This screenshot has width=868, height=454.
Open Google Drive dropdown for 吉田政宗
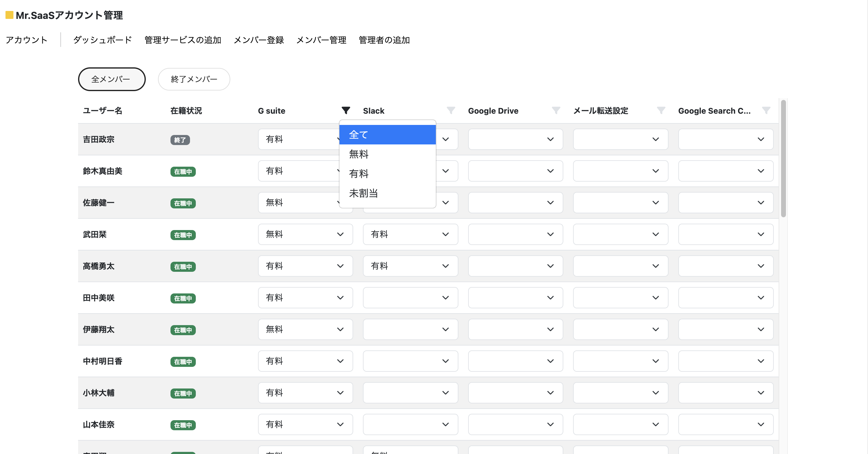tap(515, 139)
